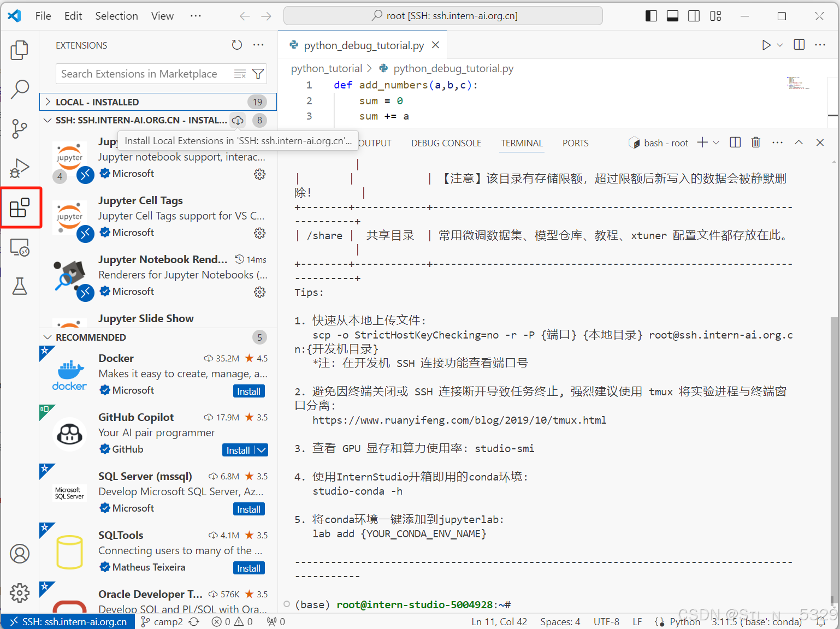Image resolution: width=840 pixels, height=629 pixels.
Task: Maximize the panel size chevron
Action: (x=798, y=143)
